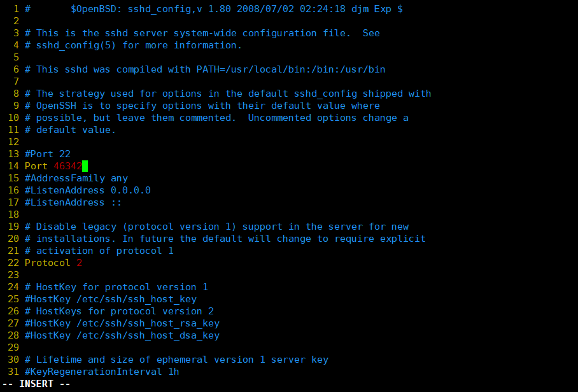Click '#HostKey /etc/ssh/ssh_host_dsa_key' line
Viewport: 578px width, 392px height.
coord(122,335)
